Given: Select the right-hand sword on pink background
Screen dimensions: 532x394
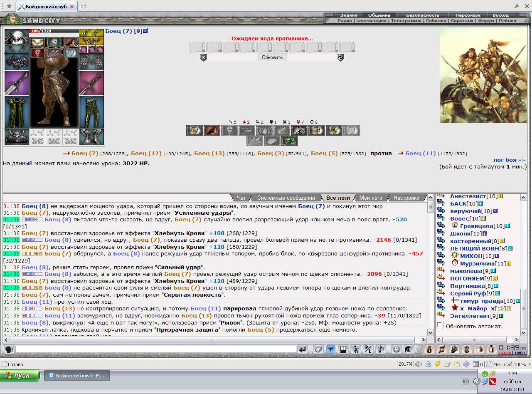Looking at the screenshot, I should coord(91,83).
